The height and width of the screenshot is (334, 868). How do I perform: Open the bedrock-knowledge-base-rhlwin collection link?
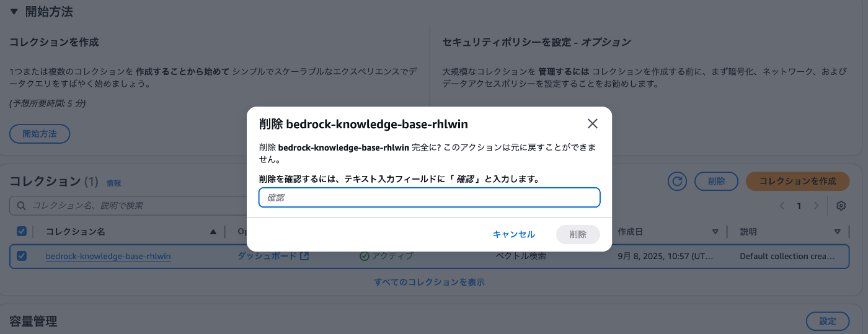click(x=108, y=256)
